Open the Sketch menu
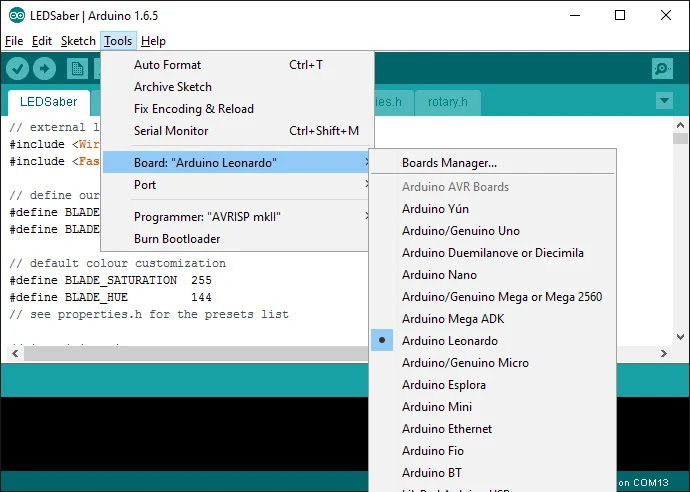The width and height of the screenshot is (690, 492). pos(78,41)
